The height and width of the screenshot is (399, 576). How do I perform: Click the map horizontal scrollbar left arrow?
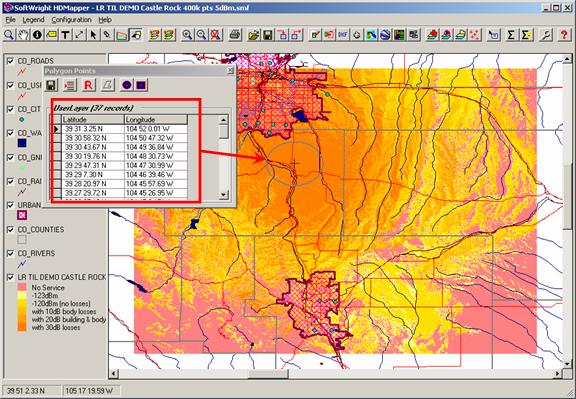(114, 374)
